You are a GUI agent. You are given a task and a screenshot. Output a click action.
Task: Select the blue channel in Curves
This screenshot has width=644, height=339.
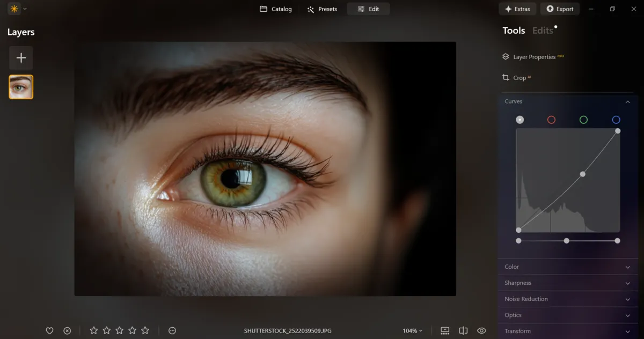coord(617,120)
